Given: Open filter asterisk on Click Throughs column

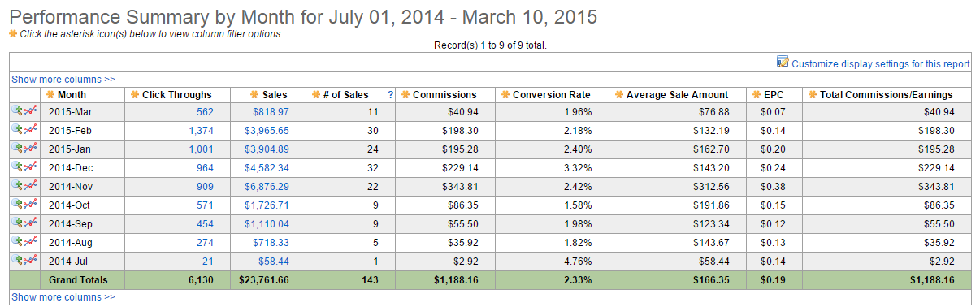Looking at the screenshot, I should click(x=135, y=95).
